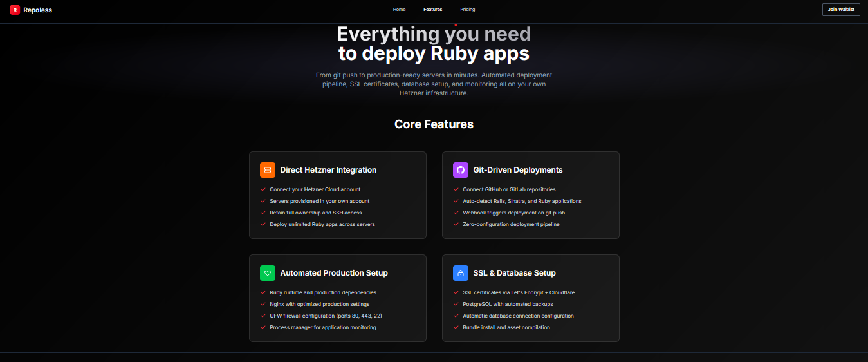This screenshot has height=362, width=868.
Task: Click the Everything you need heading line
Action: pyautogui.click(x=434, y=33)
